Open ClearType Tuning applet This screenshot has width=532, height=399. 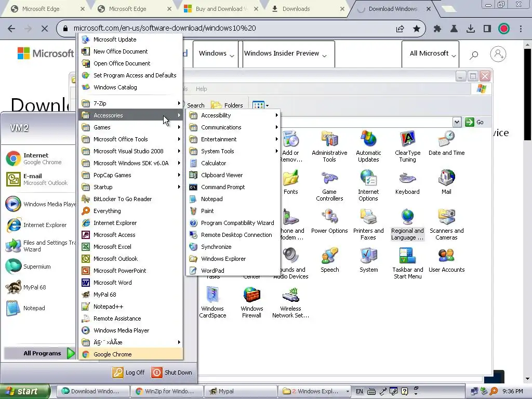(x=407, y=147)
